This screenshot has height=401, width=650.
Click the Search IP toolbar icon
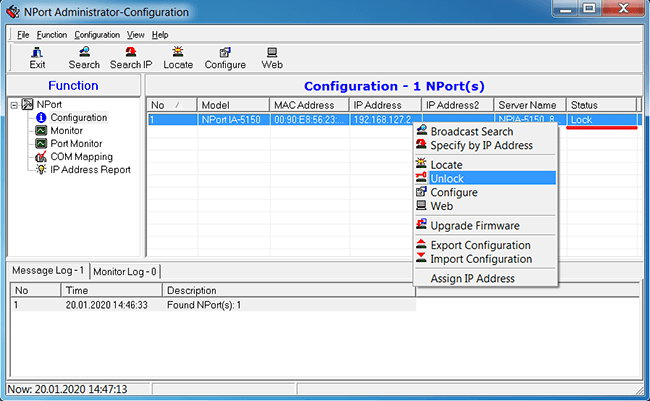tap(131, 52)
